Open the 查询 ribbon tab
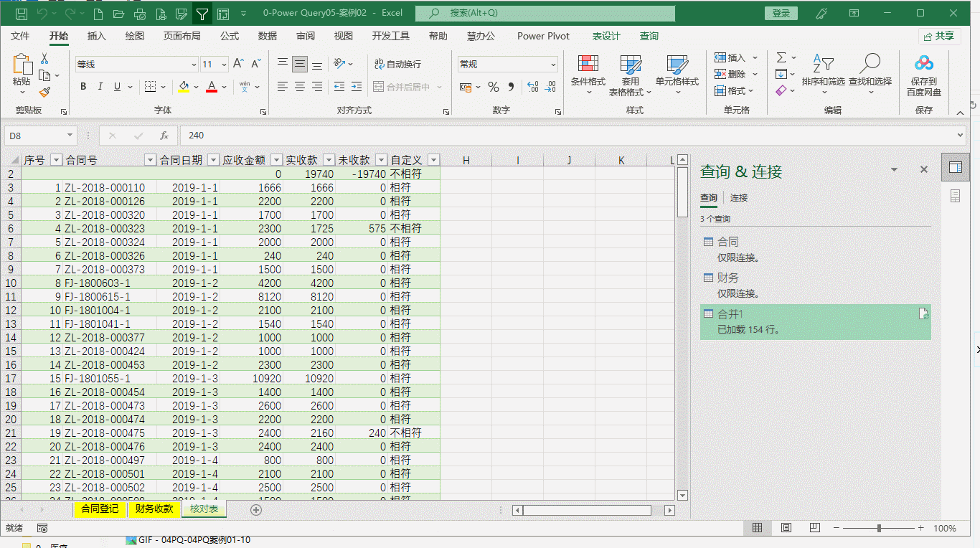Viewport: 980px width, 548px height. [649, 36]
